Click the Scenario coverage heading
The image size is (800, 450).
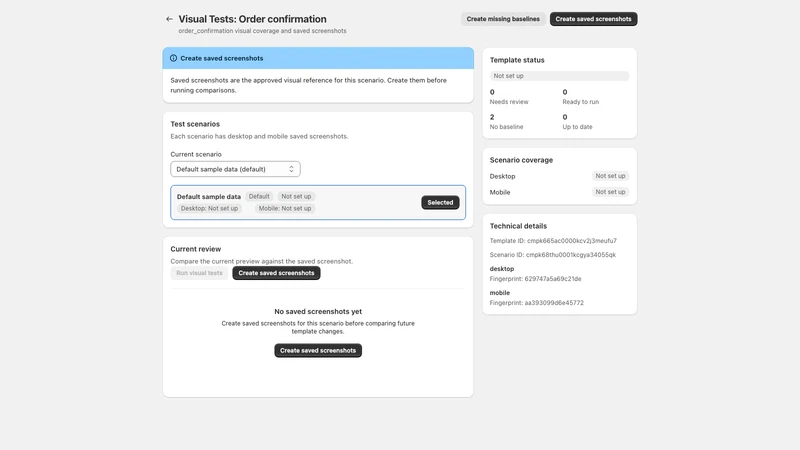point(521,160)
